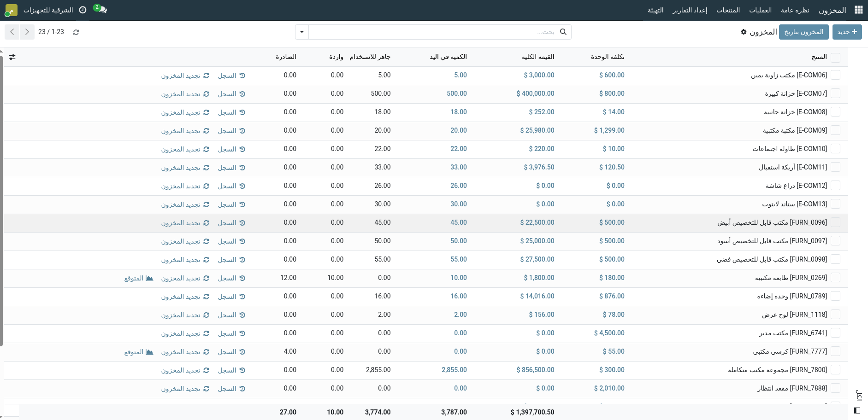
Task: Open the إعداد التقارير menu
Action: tap(690, 10)
